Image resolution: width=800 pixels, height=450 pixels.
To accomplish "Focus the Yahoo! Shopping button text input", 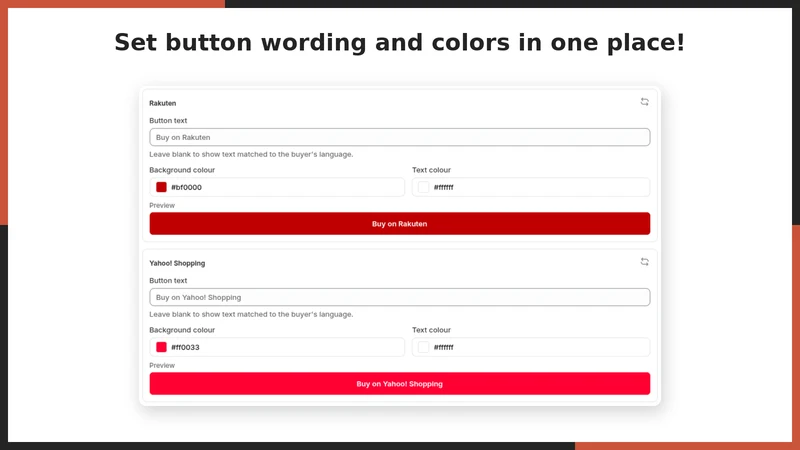I will click(x=399, y=297).
